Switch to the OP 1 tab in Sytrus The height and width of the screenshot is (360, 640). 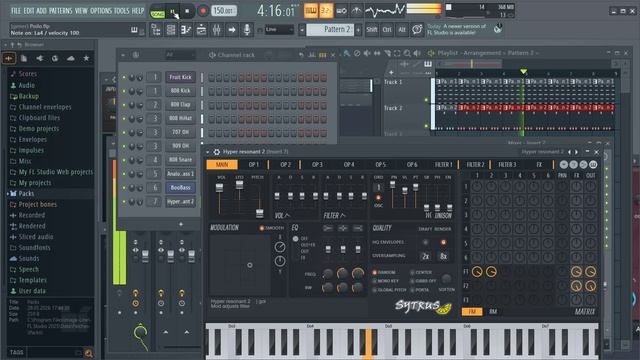[253, 164]
